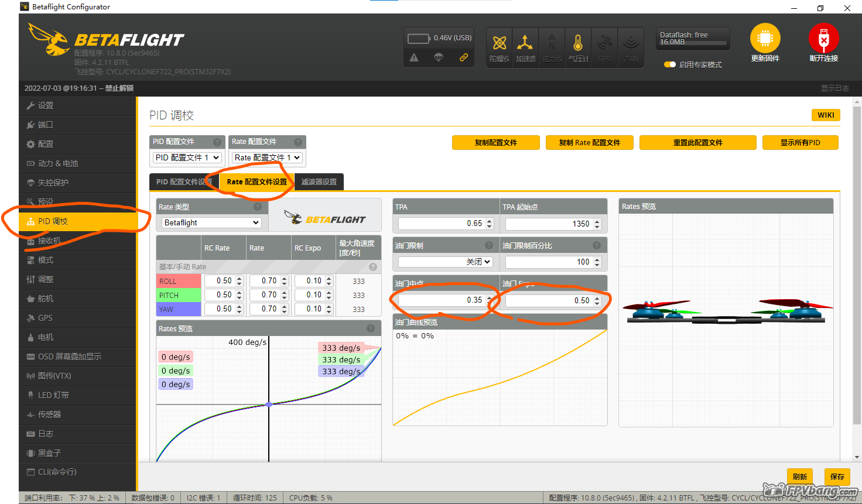Open the PID 配置文件 1 dropdown
This screenshot has height=504, width=862.
coord(187,157)
